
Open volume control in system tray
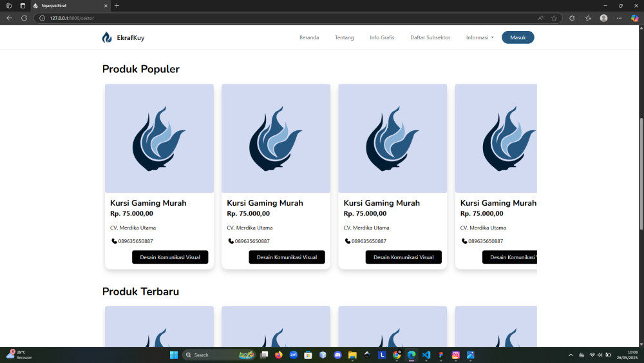pos(600,355)
